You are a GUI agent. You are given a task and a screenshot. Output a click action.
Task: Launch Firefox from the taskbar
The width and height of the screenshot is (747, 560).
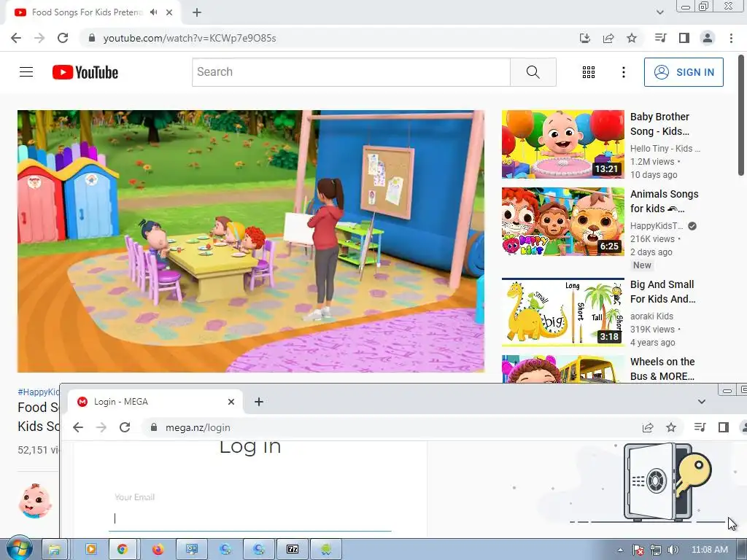coord(158,550)
